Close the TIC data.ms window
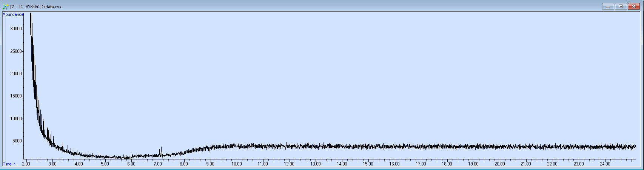The height and width of the screenshot is (170, 644). coord(633,6)
